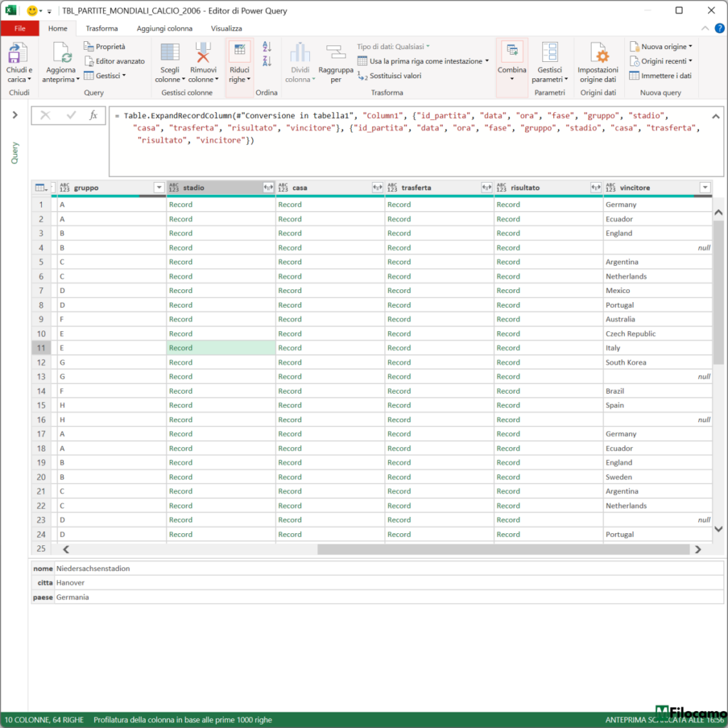Click Record in casa row 5
This screenshot has height=728, width=728.
(x=290, y=262)
